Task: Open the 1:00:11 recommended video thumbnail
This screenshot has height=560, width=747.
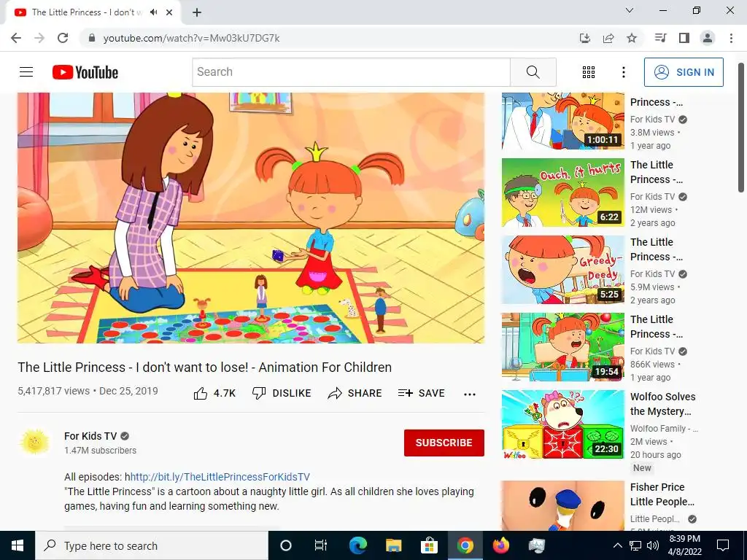Action: (x=562, y=121)
